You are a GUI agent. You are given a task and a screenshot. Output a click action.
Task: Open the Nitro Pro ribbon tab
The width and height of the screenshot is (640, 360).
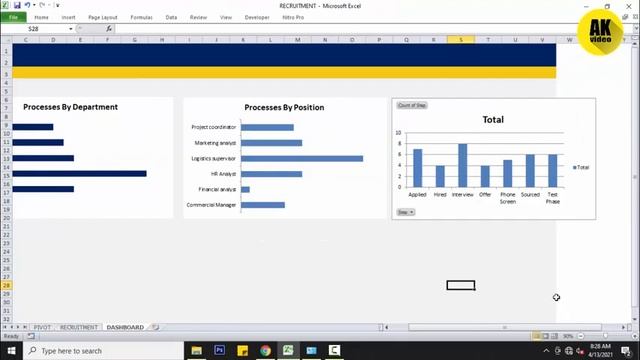coord(293,18)
